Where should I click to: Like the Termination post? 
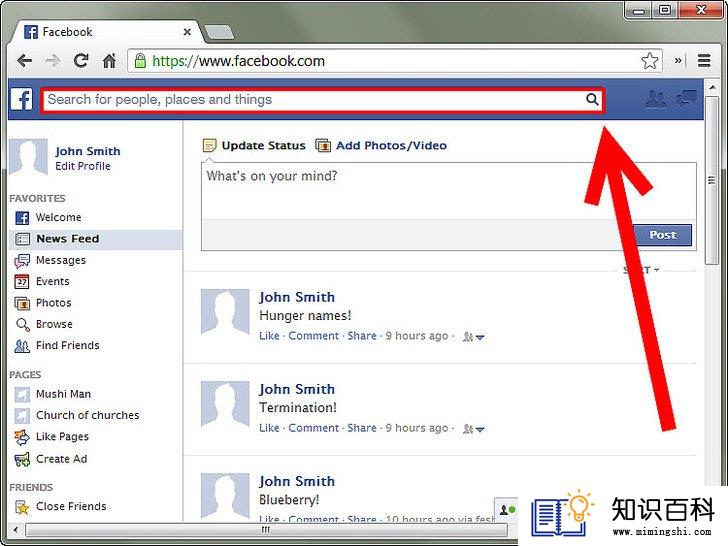(x=269, y=428)
